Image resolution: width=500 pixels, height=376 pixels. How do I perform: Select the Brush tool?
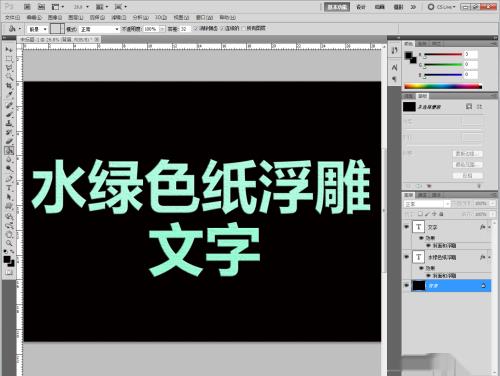pos(9,114)
